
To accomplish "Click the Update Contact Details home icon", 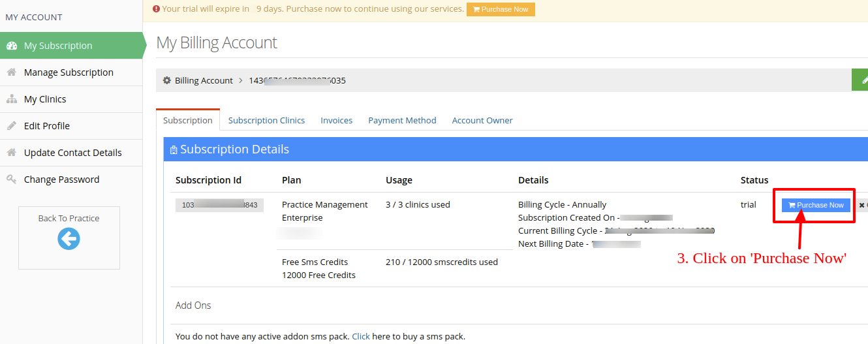I will (11, 153).
